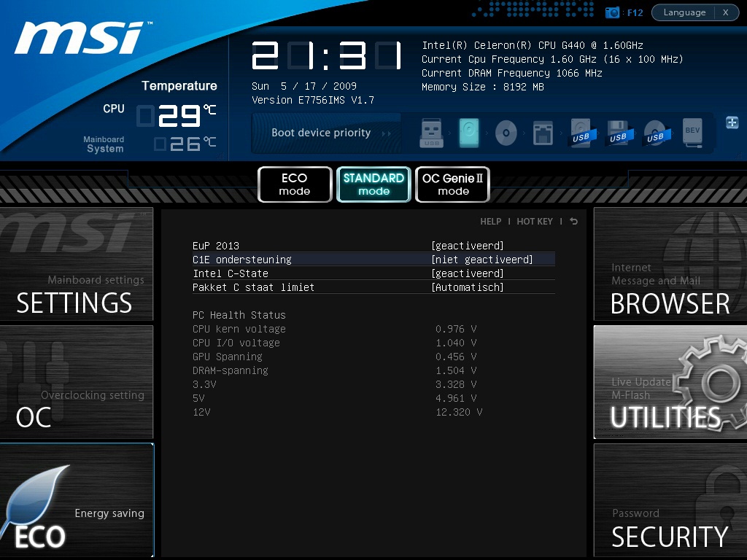Click the 3.3V reading 3.328 V
The height and width of the screenshot is (560, 747).
[456, 384]
